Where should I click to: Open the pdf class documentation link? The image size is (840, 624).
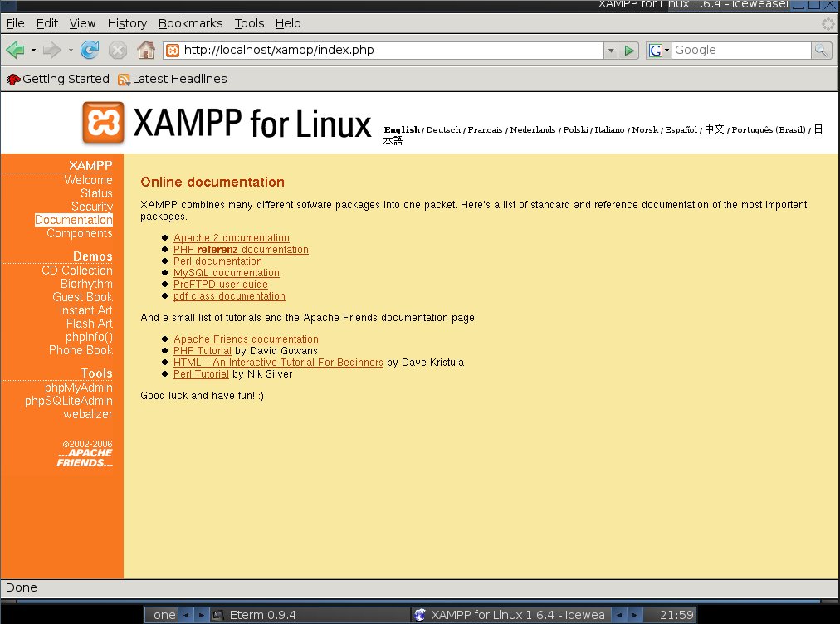[229, 296]
